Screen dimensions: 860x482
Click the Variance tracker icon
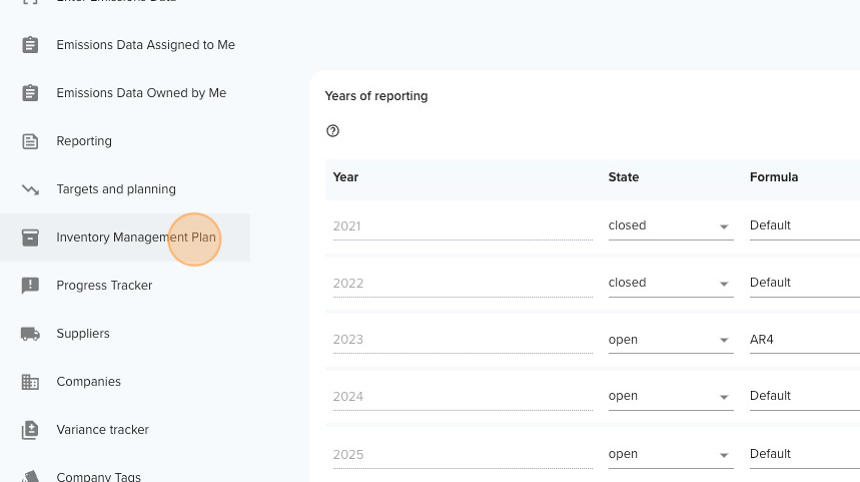pyautogui.click(x=30, y=430)
